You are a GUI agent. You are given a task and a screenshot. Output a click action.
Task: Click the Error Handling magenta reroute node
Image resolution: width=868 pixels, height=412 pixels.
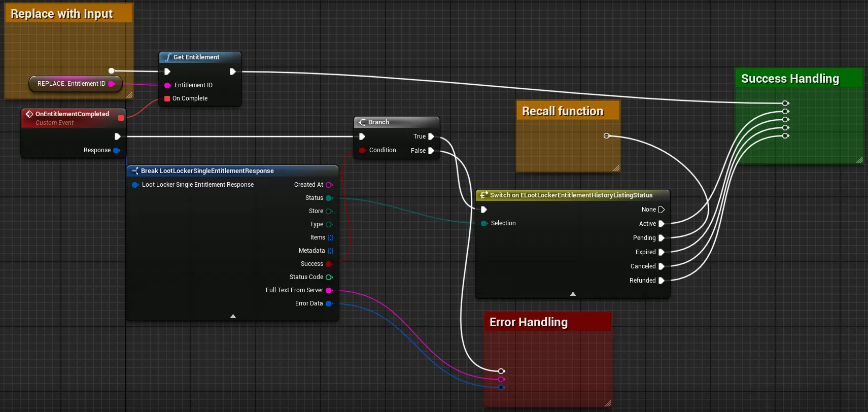click(x=501, y=380)
